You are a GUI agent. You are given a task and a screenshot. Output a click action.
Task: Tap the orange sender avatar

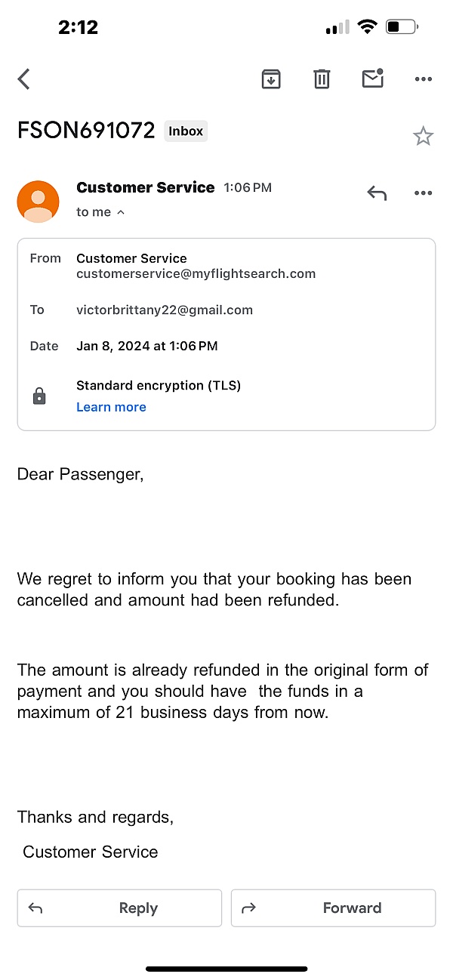[x=38, y=202]
